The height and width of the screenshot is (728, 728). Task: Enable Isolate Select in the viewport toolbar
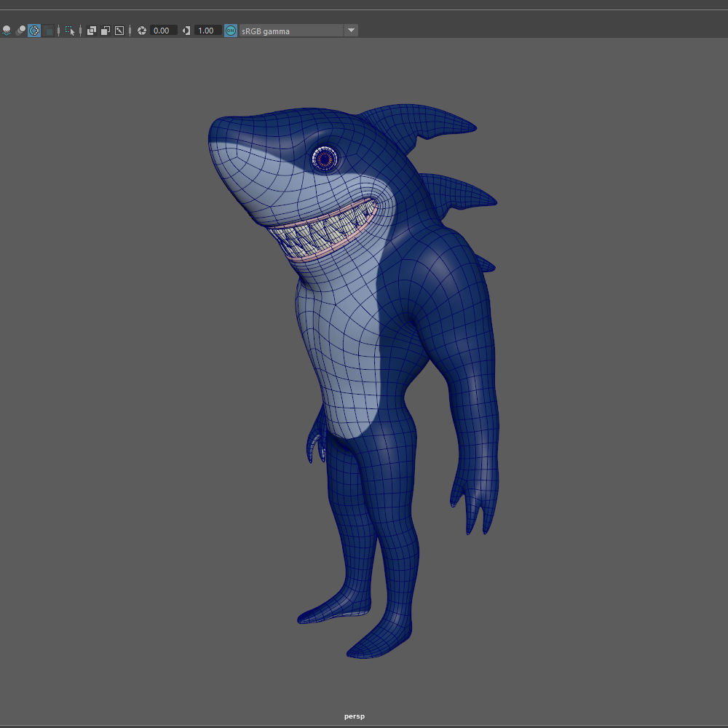[70, 31]
